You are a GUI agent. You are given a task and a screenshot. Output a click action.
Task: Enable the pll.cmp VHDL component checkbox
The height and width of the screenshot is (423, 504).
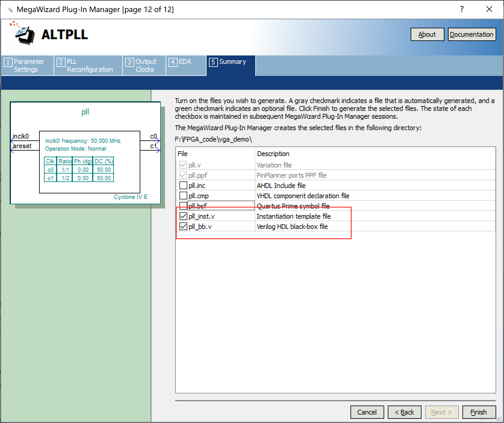pos(183,196)
